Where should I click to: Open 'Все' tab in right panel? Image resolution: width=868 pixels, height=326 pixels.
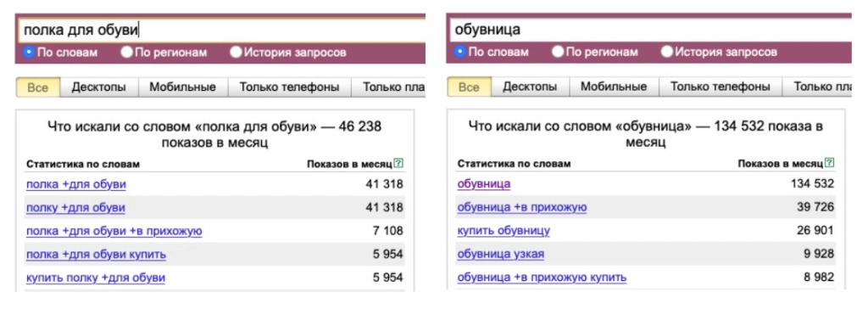469,87
